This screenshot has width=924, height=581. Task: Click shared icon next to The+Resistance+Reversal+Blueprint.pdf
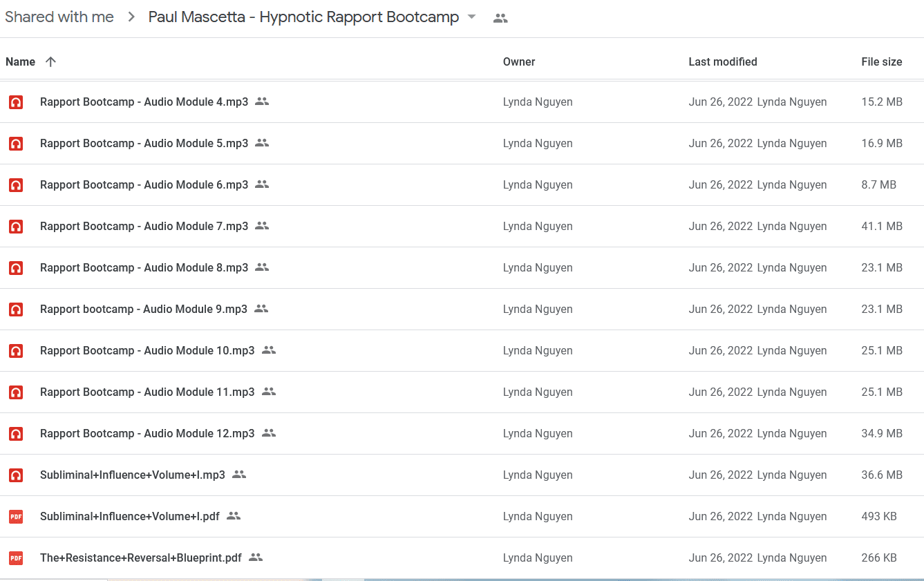(256, 557)
